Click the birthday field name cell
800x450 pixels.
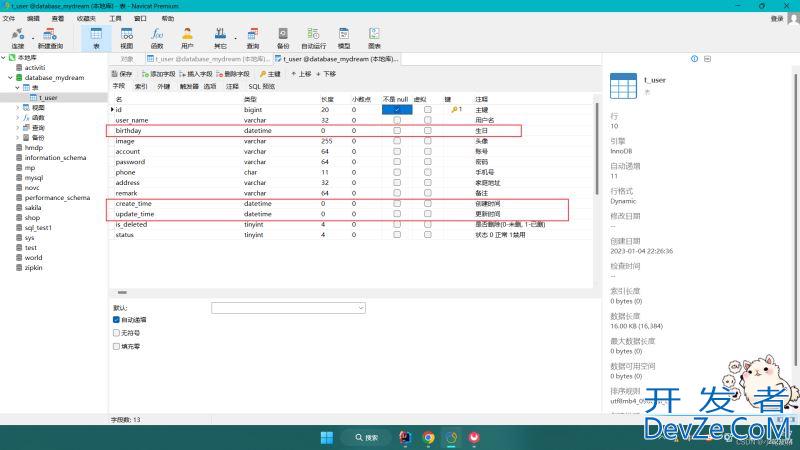(128, 131)
